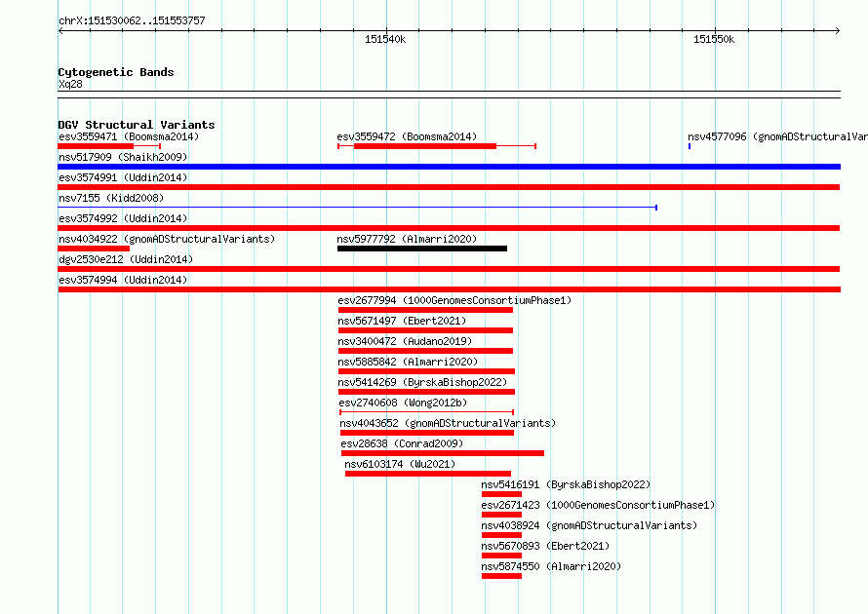The width and height of the screenshot is (868, 614).
Task: Click the Xq28 cytogenetic band bar
Action: [x=449, y=95]
